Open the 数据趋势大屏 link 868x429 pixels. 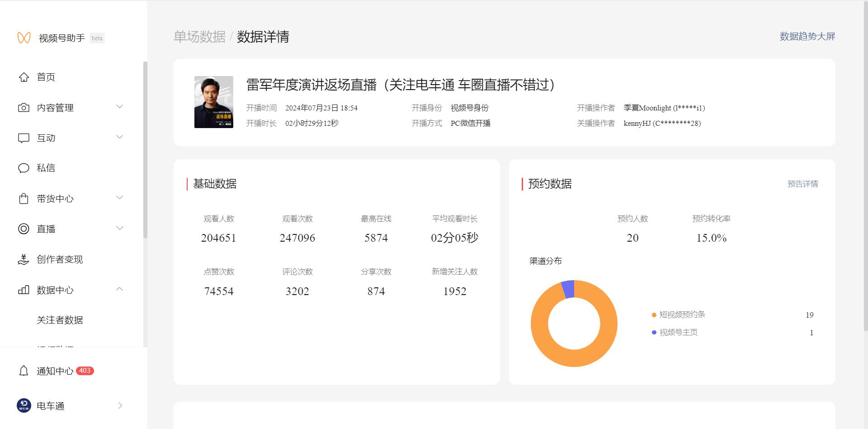[807, 37]
